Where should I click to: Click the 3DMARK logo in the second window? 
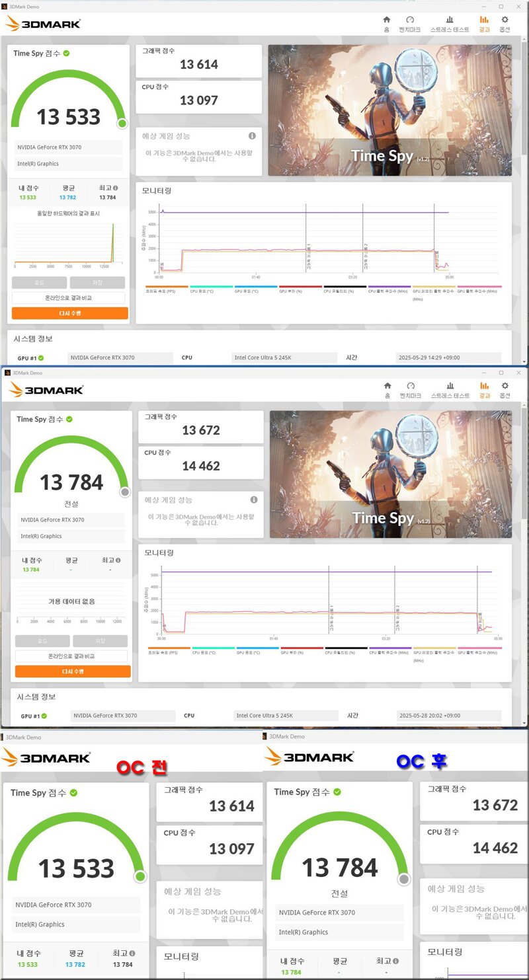tap(46, 390)
